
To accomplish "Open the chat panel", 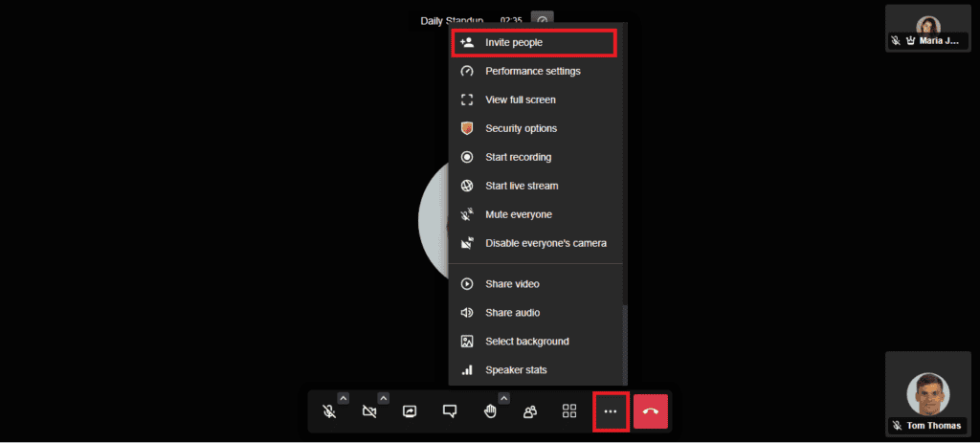I will pos(450,411).
